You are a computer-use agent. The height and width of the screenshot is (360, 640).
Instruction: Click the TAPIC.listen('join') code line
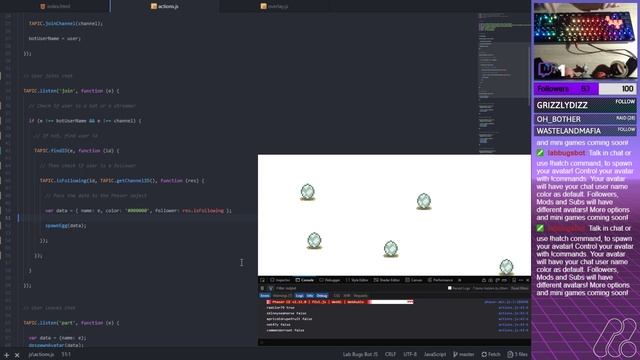coord(71,91)
